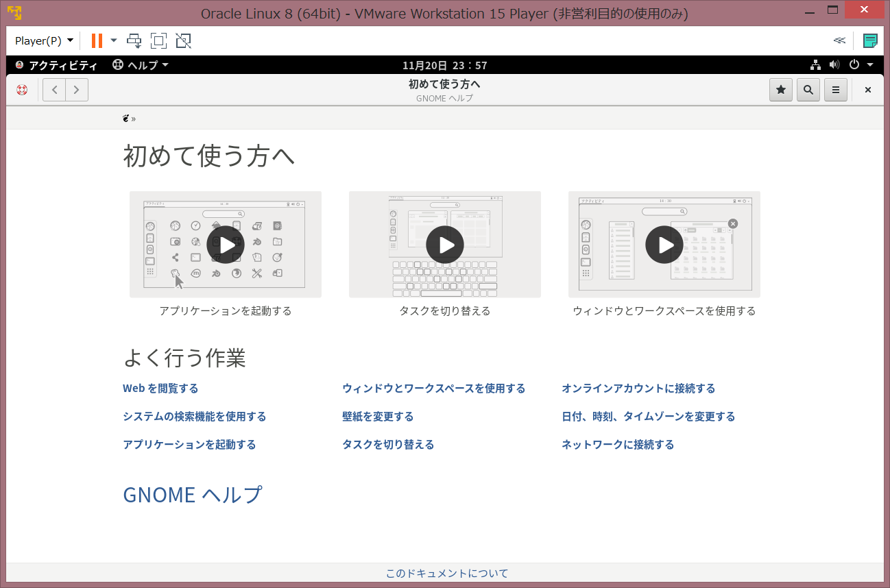Click the GNOME foot icon in breadcrumb

126,118
